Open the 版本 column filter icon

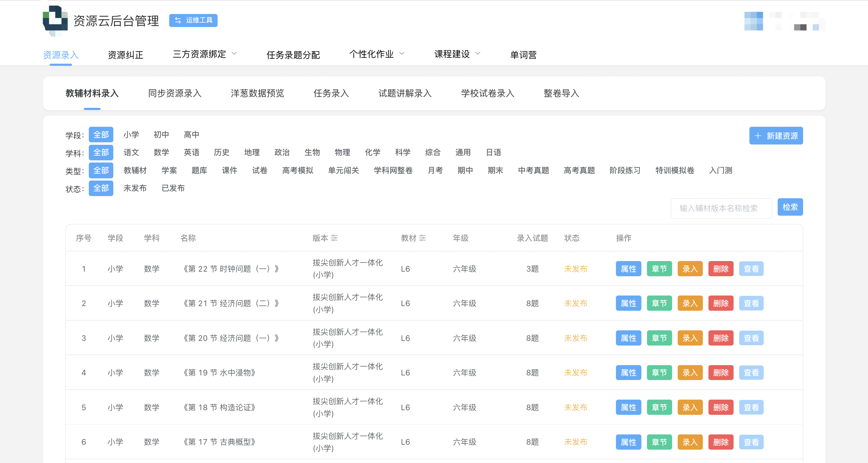(x=334, y=238)
